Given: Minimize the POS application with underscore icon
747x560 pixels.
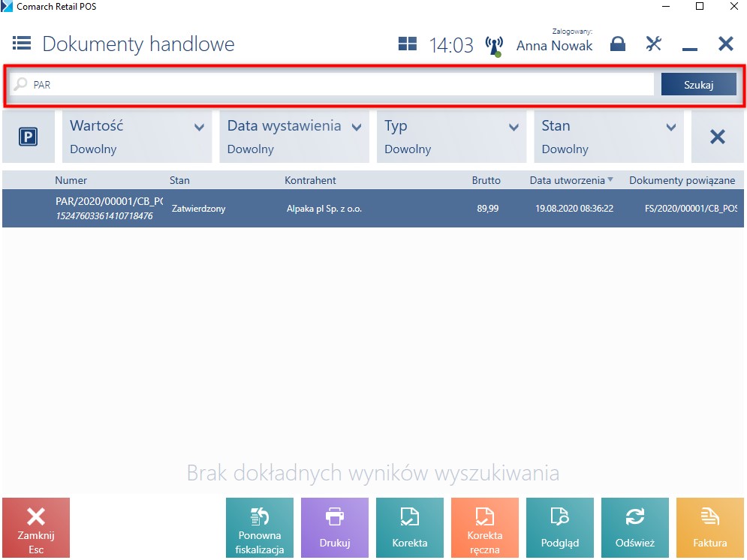Looking at the screenshot, I should [689, 49].
